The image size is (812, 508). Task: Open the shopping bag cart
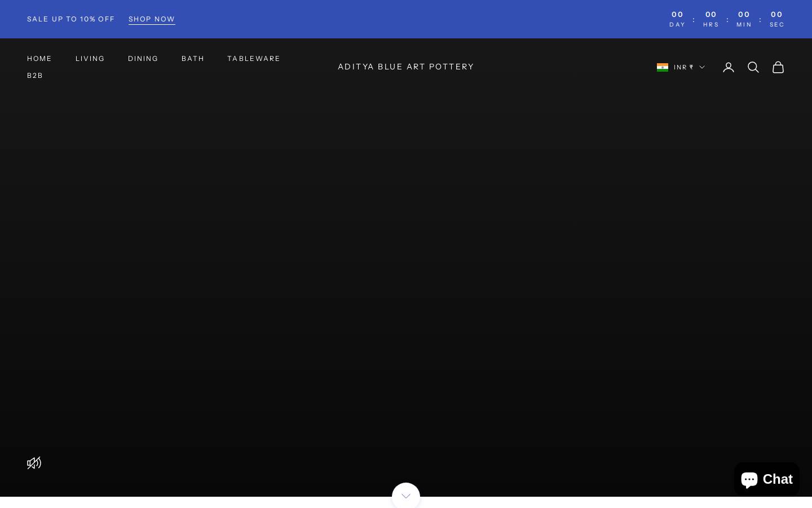point(778,67)
